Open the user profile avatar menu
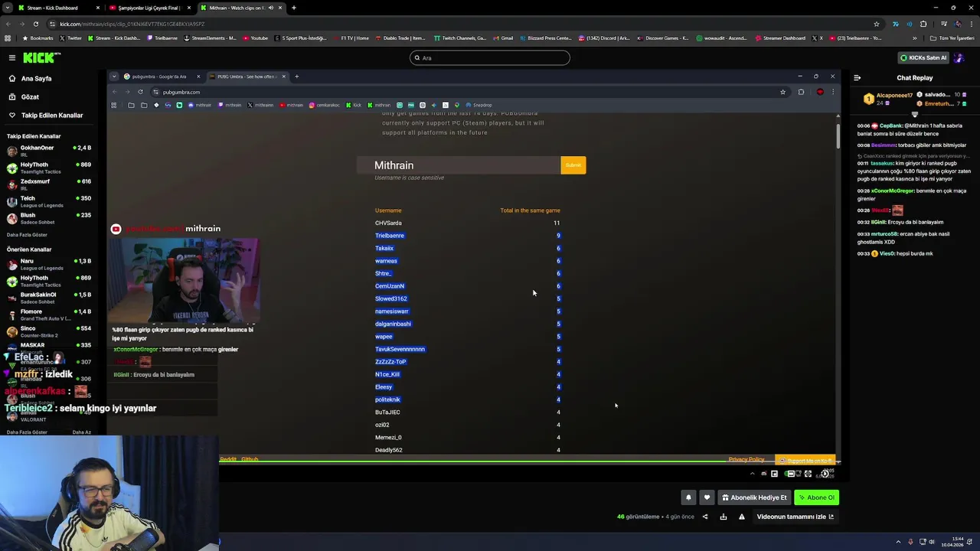Screen dimensions: 980x551 [958, 57]
